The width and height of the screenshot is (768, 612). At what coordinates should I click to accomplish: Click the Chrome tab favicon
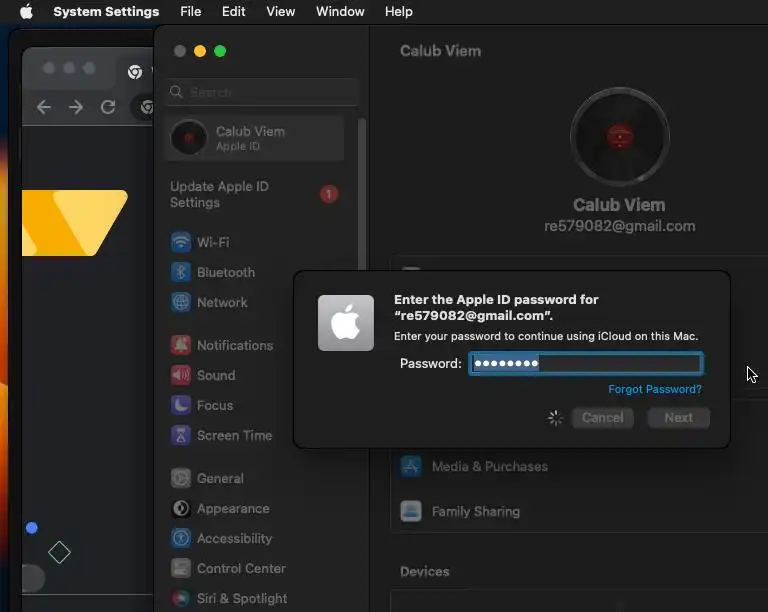pos(135,72)
